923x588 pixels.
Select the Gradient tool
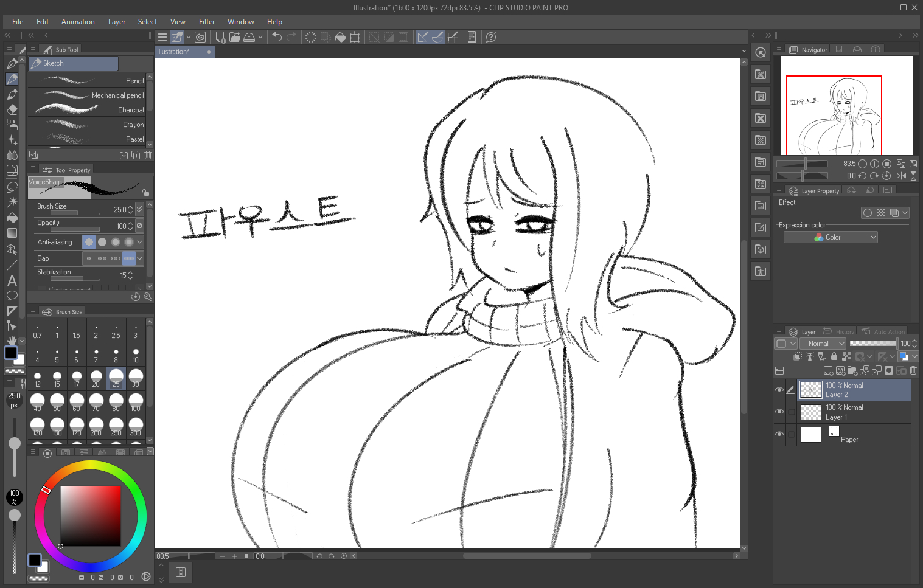click(12, 233)
